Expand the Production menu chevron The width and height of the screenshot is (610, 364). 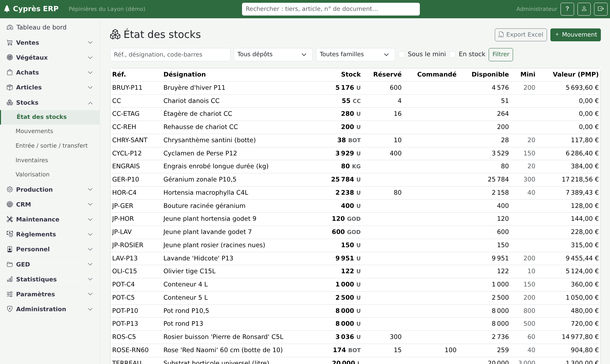click(90, 190)
